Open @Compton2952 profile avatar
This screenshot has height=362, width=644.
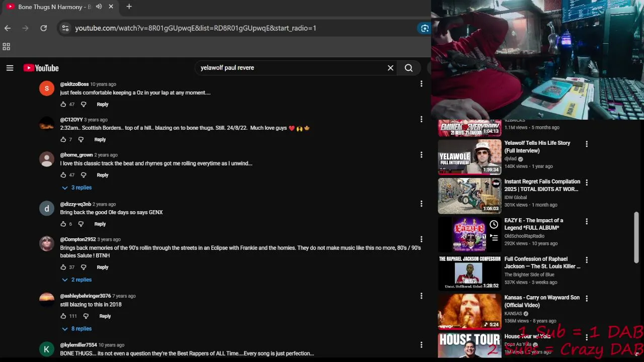pos(47,243)
